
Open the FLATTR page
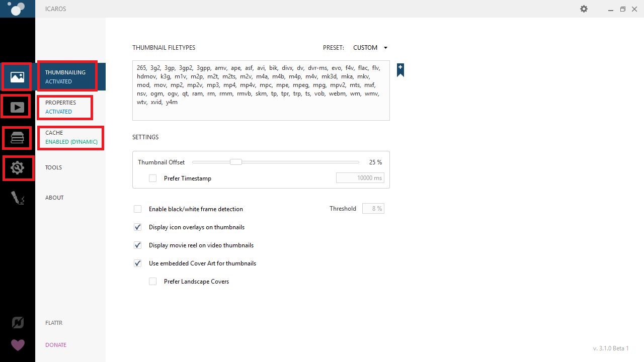pos(54,322)
